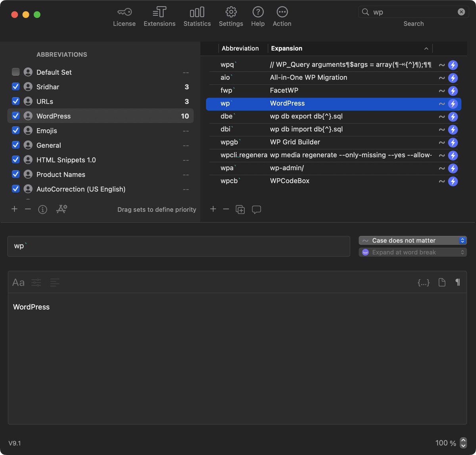Toggle the pilcrow invisible characters icon
Viewport: 476px width, 455px height.
[x=458, y=282]
